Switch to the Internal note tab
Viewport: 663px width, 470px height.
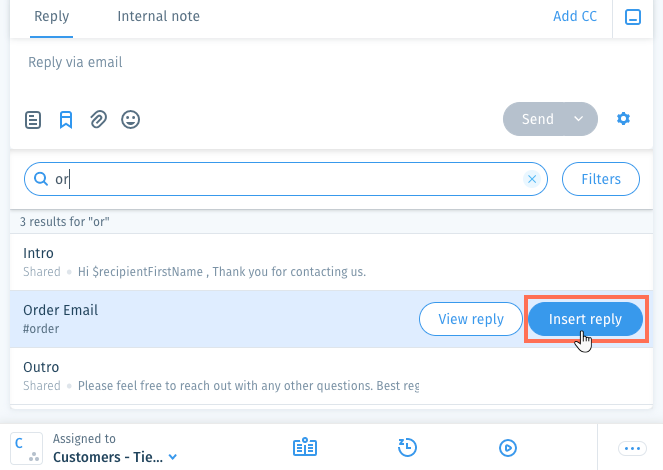[159, 16]
